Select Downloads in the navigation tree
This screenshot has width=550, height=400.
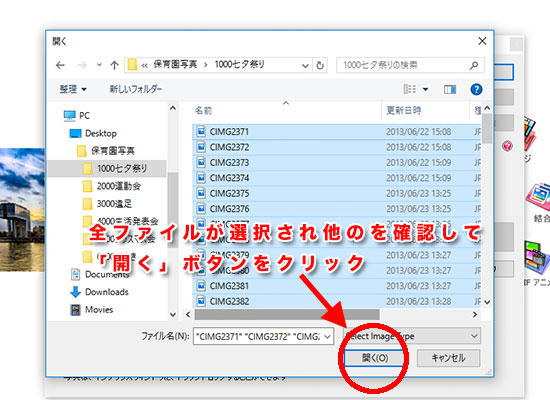tap(99, 292)
